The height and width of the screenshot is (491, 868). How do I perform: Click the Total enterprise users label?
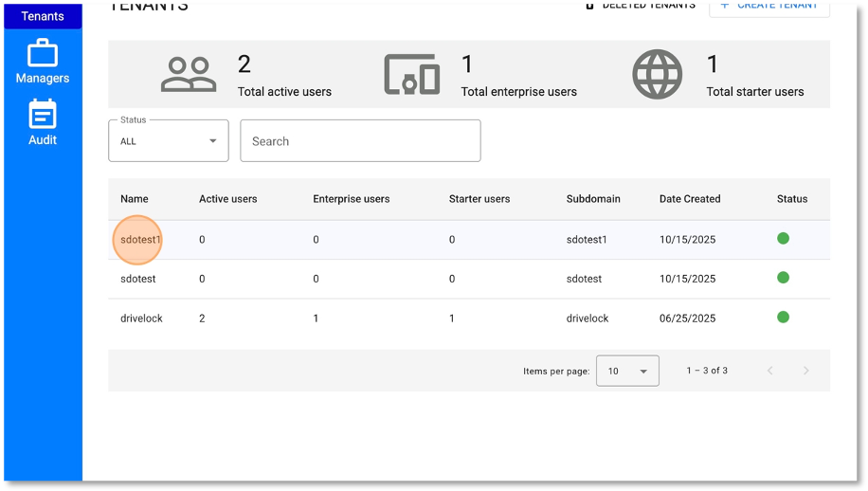(x=518, y=92)
